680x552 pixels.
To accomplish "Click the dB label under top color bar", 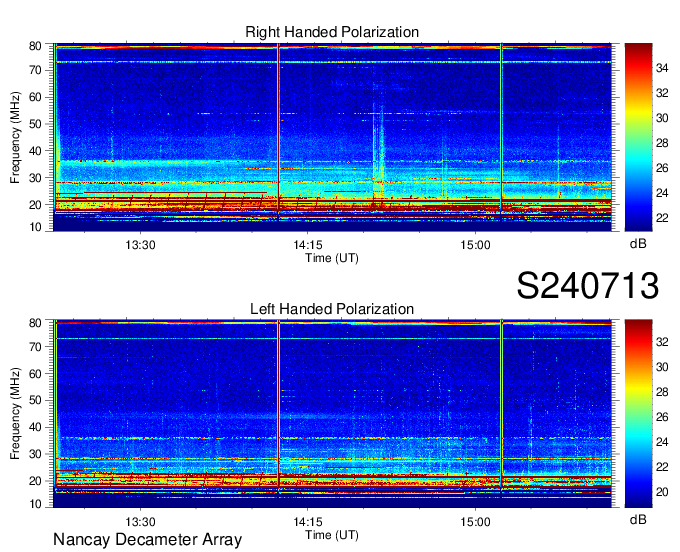I will tap(638, 244).
